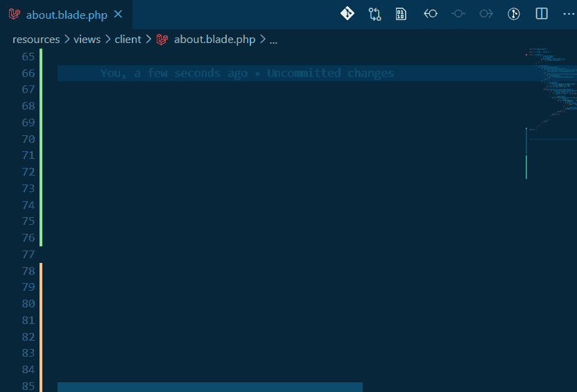The width and height of the screenshot is (577, 392).
Task: Click line number 83 in gutter
Action: pos(28,353)
